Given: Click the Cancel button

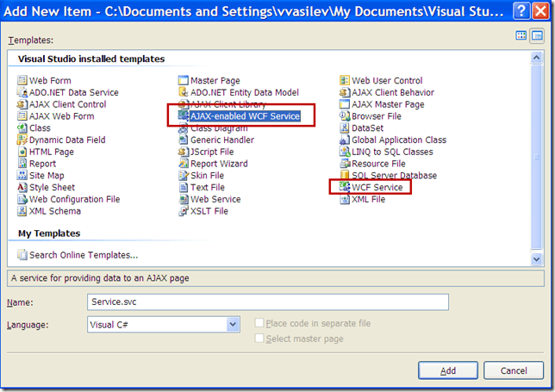Looking at the screenshot, I should click(514, 370).
